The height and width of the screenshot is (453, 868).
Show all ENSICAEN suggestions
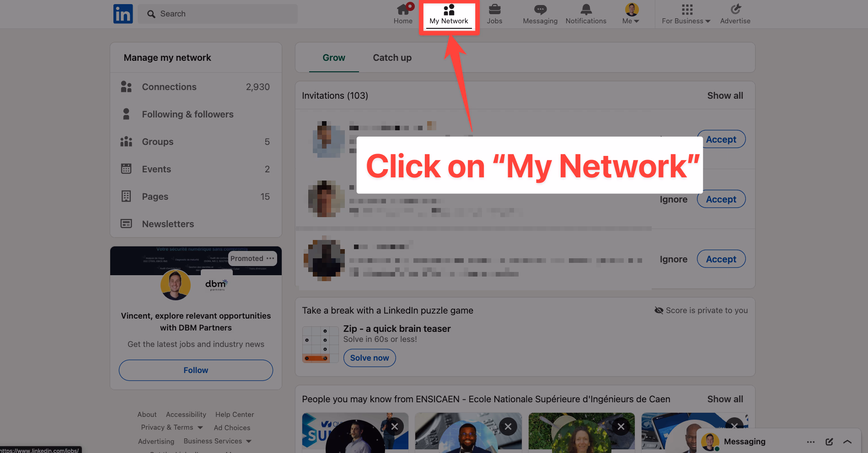click(x=725, y=399)
